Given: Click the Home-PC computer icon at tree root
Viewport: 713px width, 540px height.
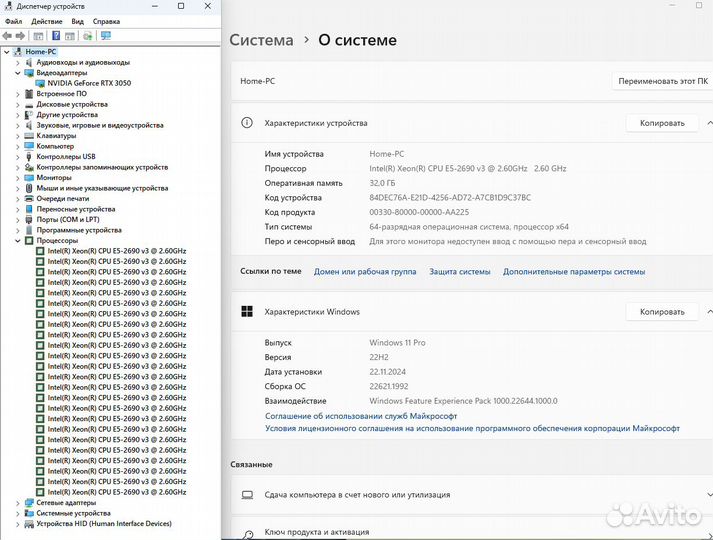Looking at the screenshot, I should click(18, 52).
